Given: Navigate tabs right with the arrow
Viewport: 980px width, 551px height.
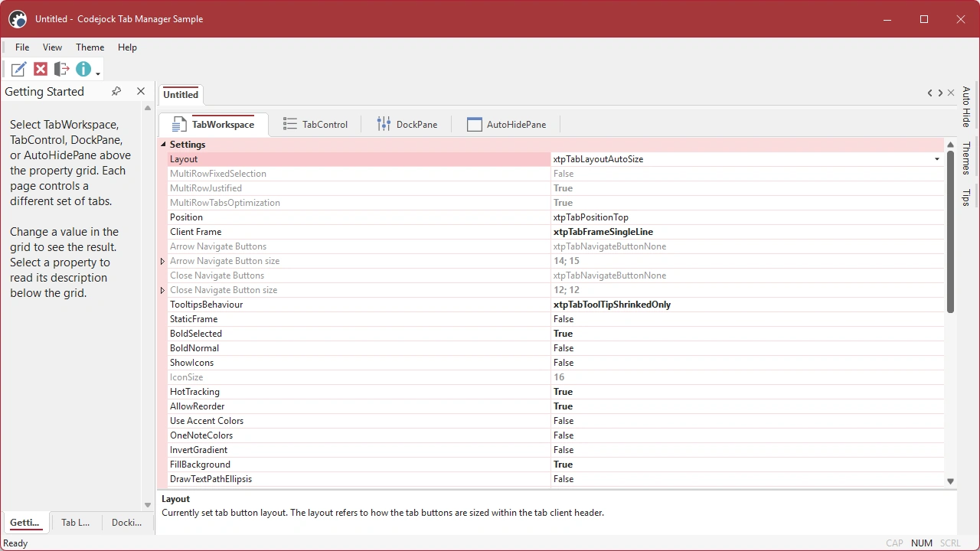Looking at the screenshot, I should [940, 93].
